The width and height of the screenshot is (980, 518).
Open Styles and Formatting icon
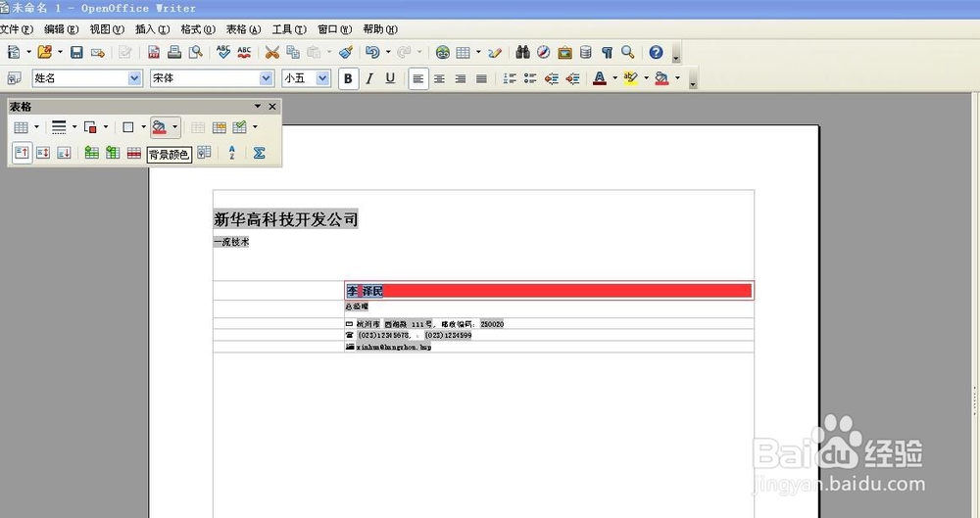[14, 78]
